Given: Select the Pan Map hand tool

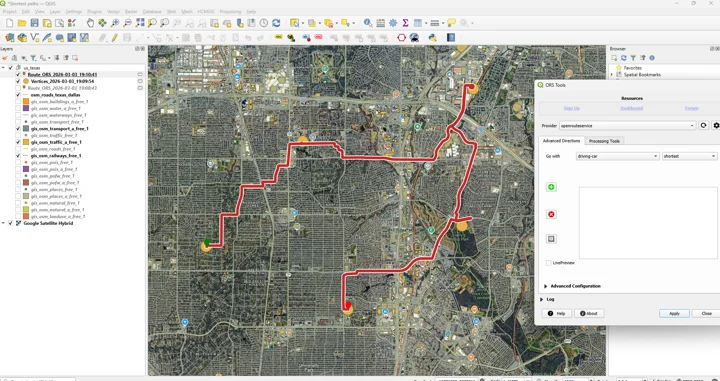Looking at the screenshot, I should pyautogui.click(x=90, y=23).
